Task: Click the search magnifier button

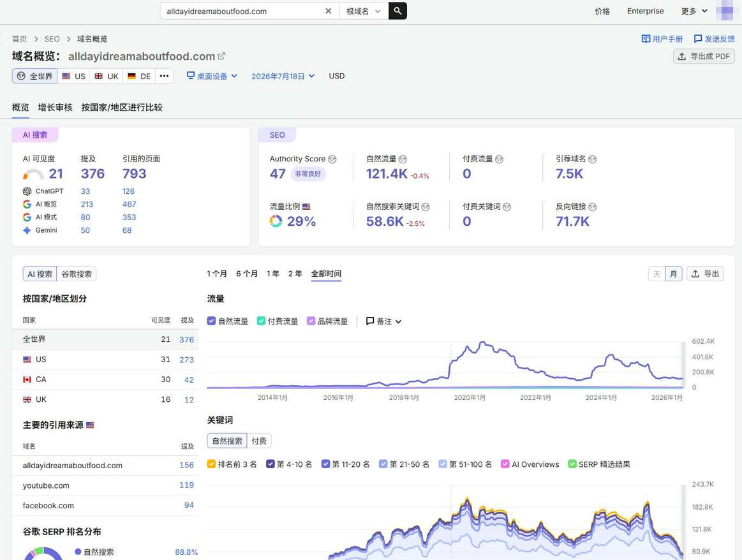Action: [397, 11]
